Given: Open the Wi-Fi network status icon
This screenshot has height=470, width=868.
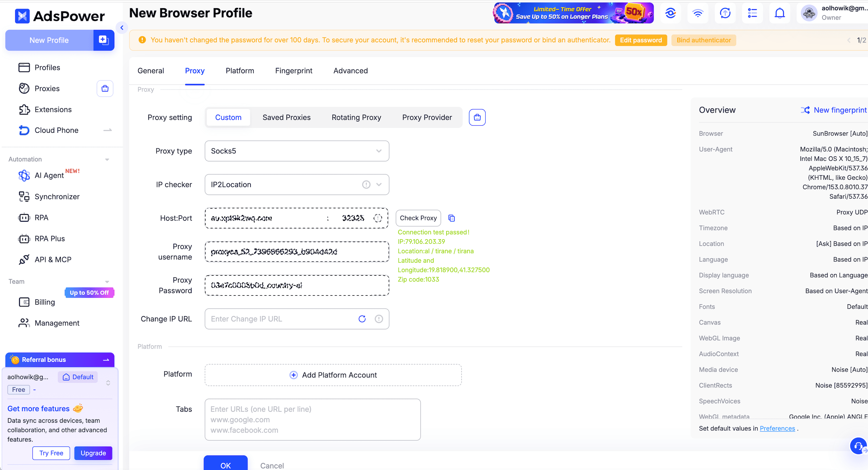Looking at the screenshot, I should point(698,13).
